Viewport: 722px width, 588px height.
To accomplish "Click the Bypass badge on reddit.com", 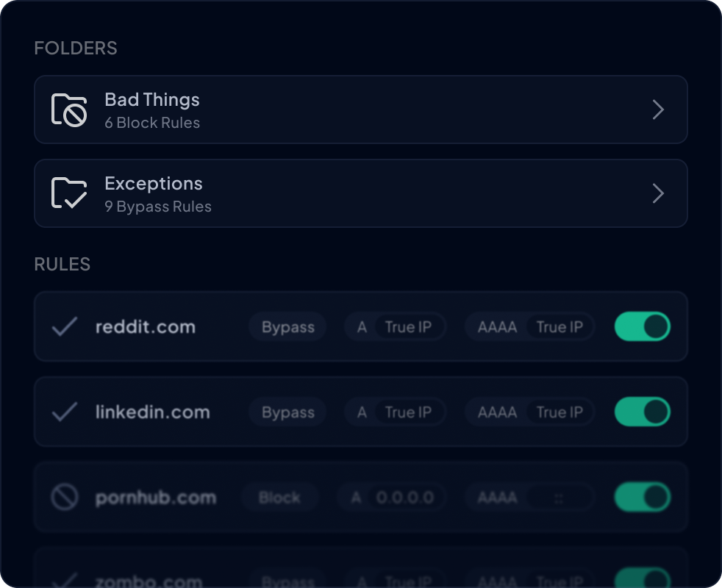I will pyautogui.click(x=287, y=327).
